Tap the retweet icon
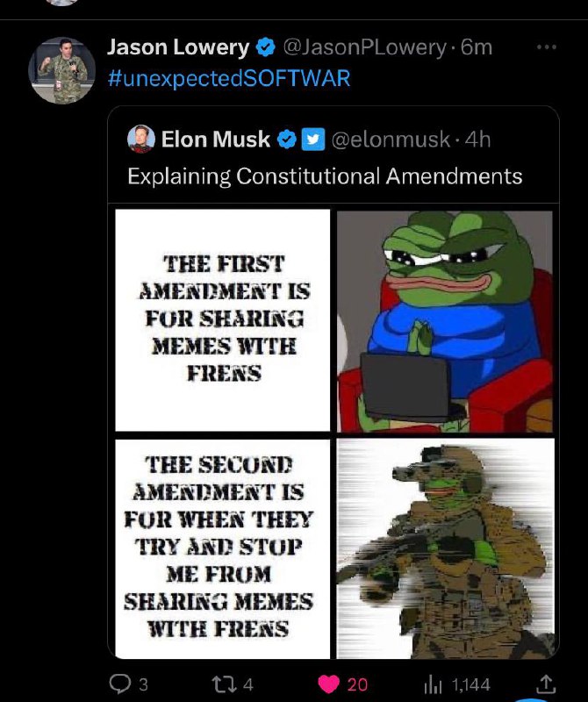588x702 pixels. click(x=225, y=684)
